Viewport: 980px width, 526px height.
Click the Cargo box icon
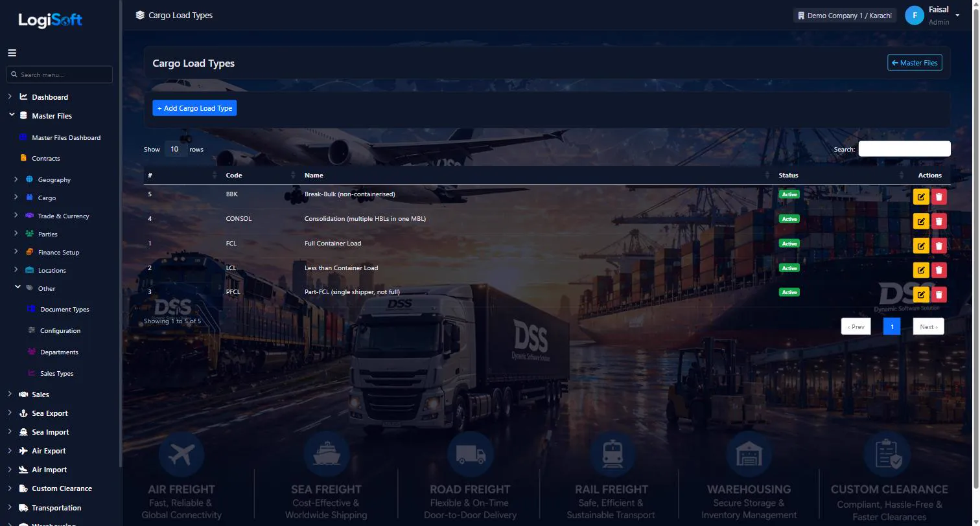tap(29, 198)
